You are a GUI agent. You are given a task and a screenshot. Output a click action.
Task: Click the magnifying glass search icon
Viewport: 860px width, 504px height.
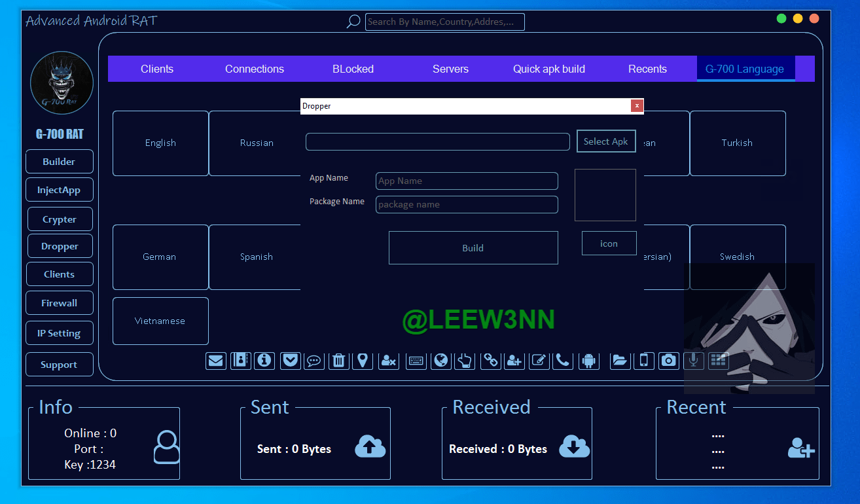click(x=353, y=22)
